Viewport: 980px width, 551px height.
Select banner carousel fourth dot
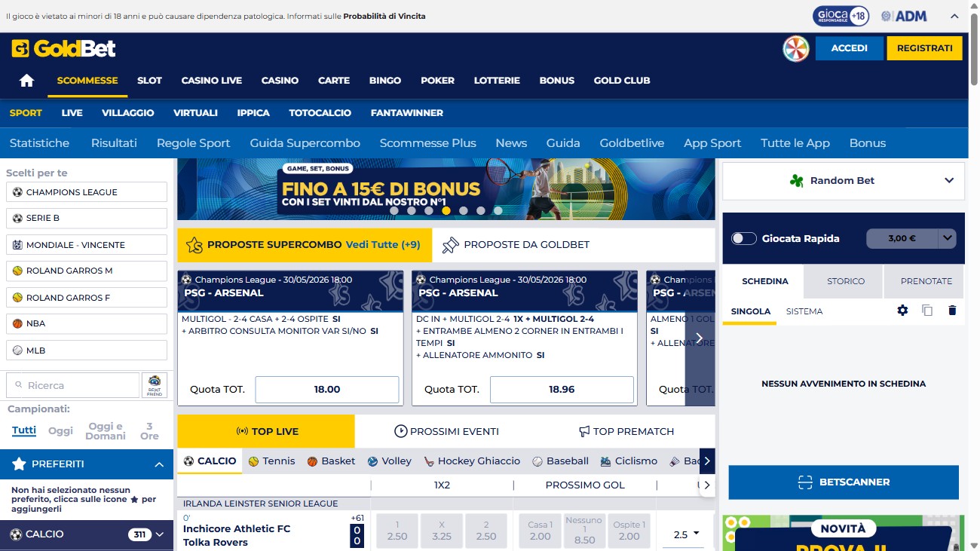click(446, 211)
